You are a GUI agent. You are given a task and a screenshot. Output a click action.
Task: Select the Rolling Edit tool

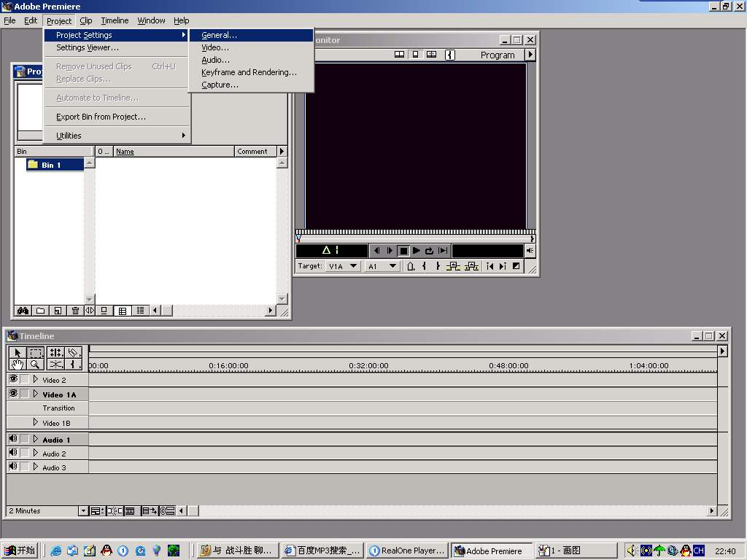[55, 353]
